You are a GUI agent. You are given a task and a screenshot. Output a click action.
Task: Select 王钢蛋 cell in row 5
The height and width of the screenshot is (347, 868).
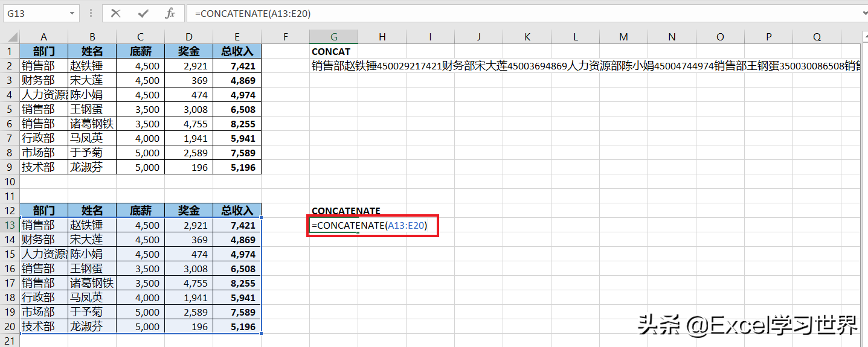click(92, 109)
